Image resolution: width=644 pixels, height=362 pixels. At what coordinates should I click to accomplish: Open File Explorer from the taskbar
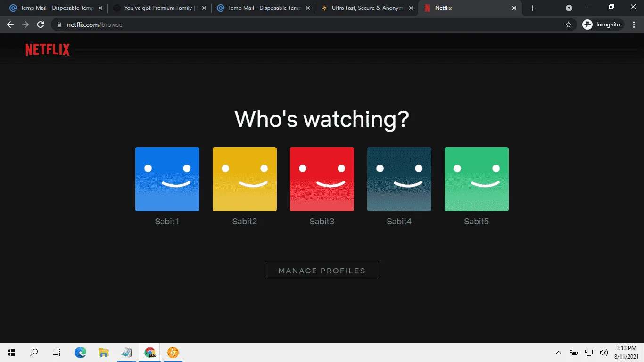coord(104,353)
